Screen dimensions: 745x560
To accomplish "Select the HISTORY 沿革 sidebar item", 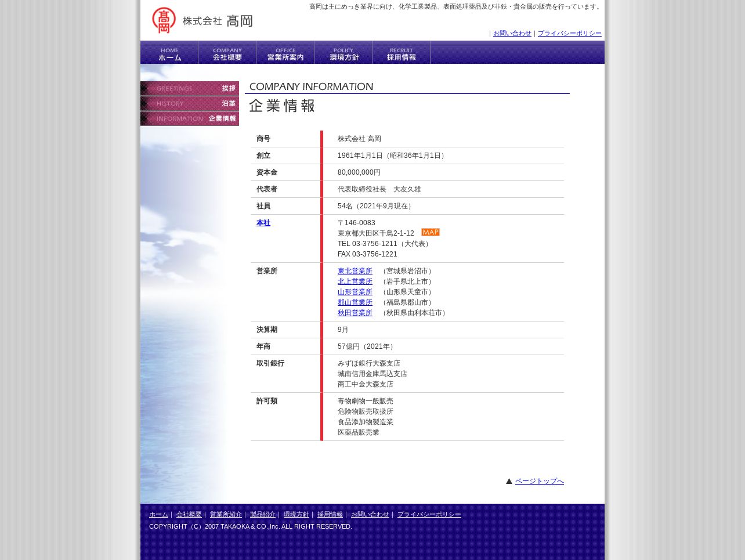I will pyautogui.click(x=190, y=103).
